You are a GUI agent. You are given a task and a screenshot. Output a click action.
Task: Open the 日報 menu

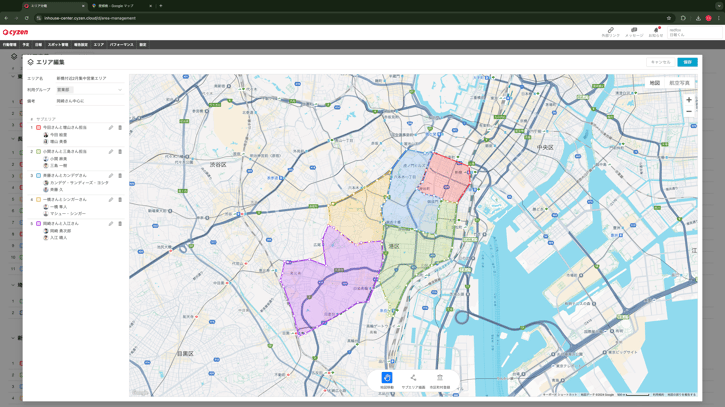click(38, 45)
